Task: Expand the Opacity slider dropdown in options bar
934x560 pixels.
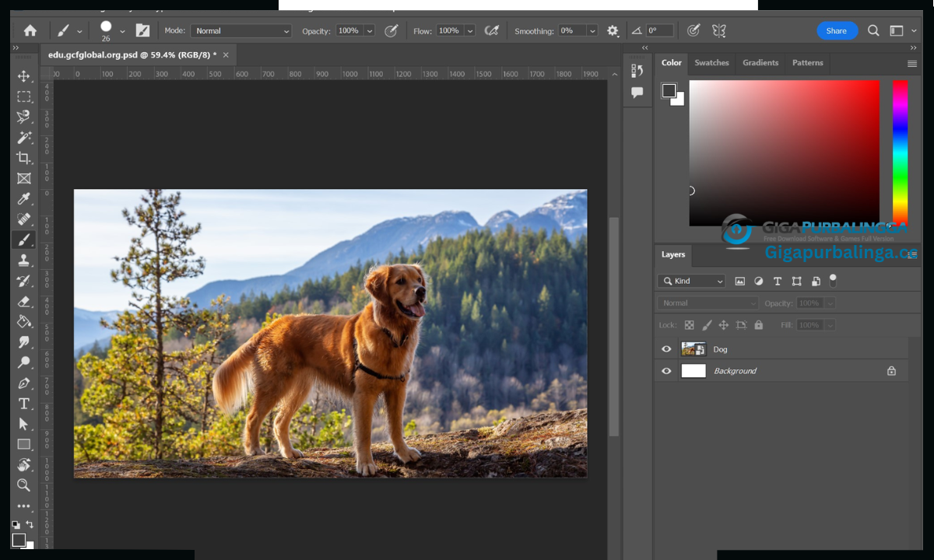Action: pos(369,31)
